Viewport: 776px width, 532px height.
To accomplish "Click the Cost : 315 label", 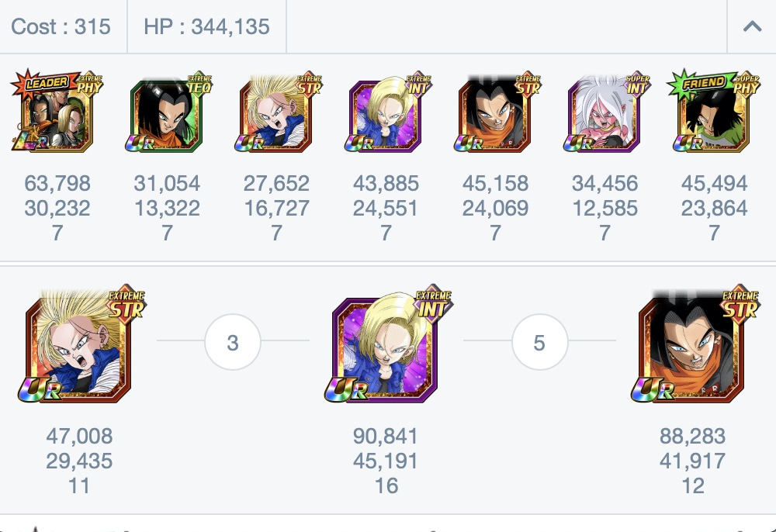I will click(x=61, y=26).
